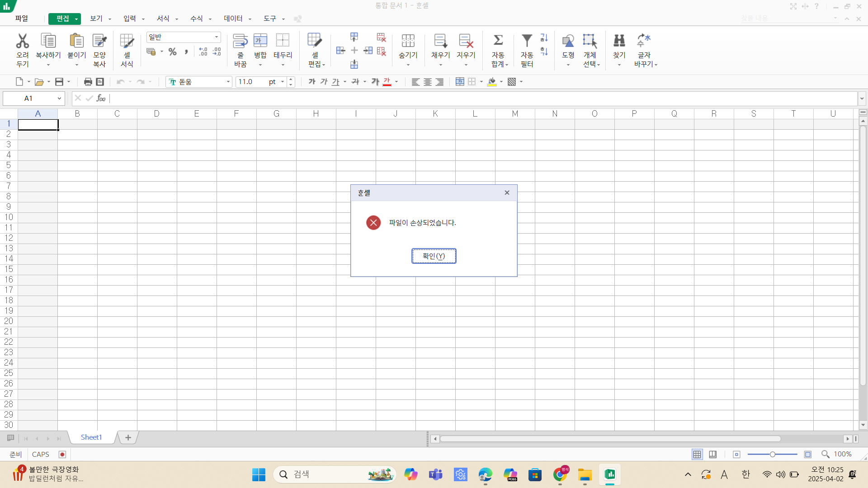Click the 개체 선택 object select icon
868x488 pixels.
point(590,41)
